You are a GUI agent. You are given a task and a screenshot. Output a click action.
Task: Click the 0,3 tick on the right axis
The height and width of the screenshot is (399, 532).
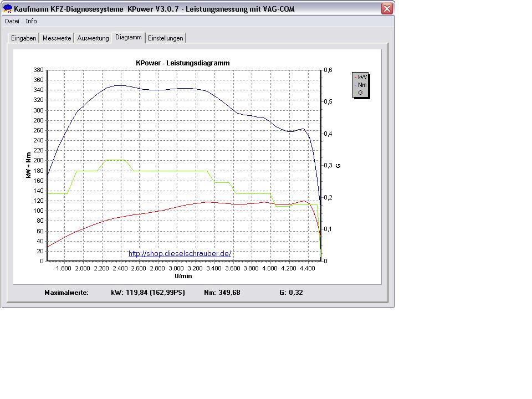pyautogui.click(x=328, y=165)
